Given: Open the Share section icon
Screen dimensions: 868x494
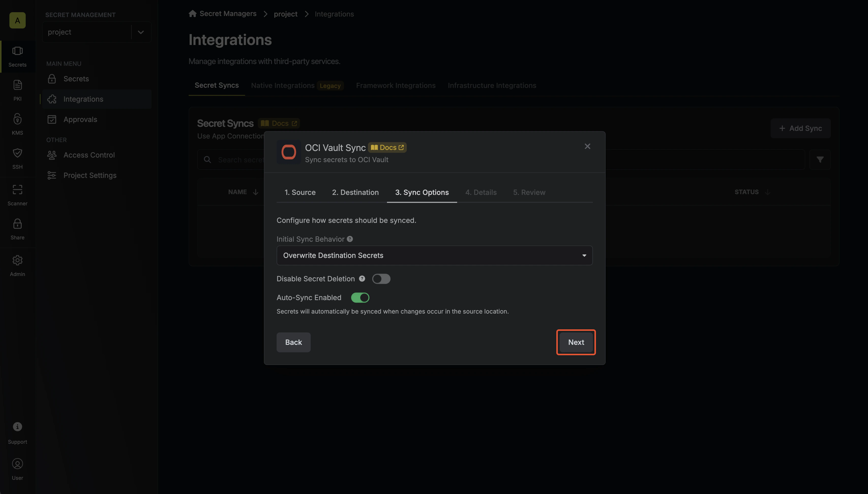Looking at the screenshot, I should (x=17, y=224).
